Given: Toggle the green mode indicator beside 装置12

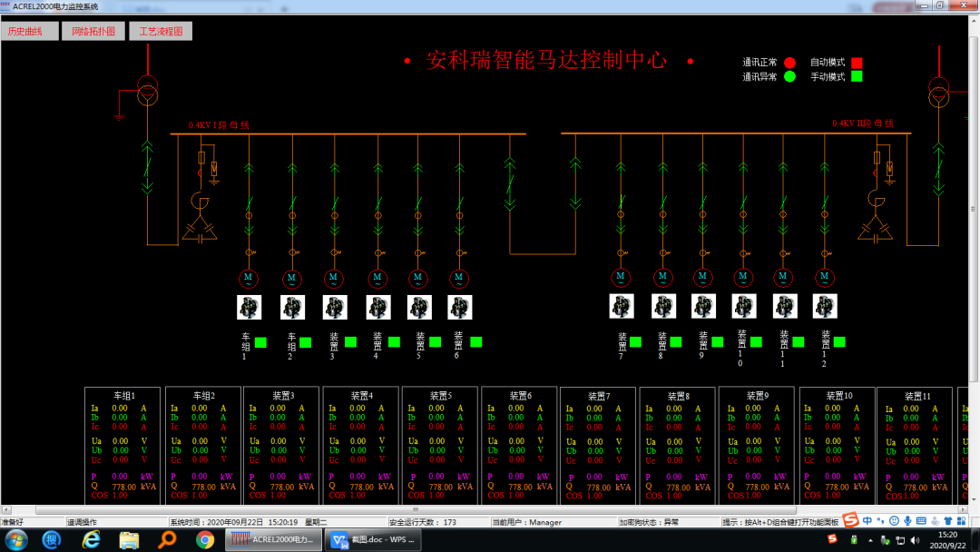Looking at the screenshot, I should pyautogui.click(x=839, y=342).
